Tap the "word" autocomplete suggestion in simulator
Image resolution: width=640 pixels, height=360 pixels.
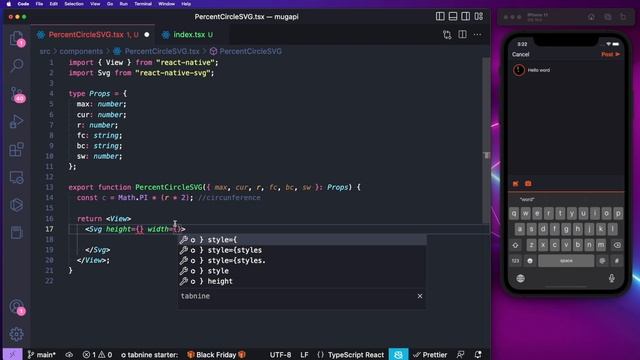pos(527,200)
